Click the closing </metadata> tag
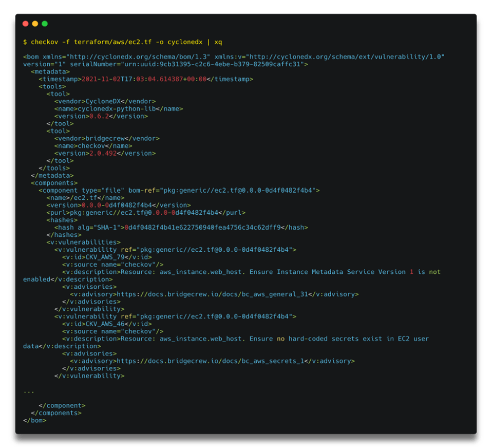The width and height of the screenshot is (492, 448). tap(52, 176)
